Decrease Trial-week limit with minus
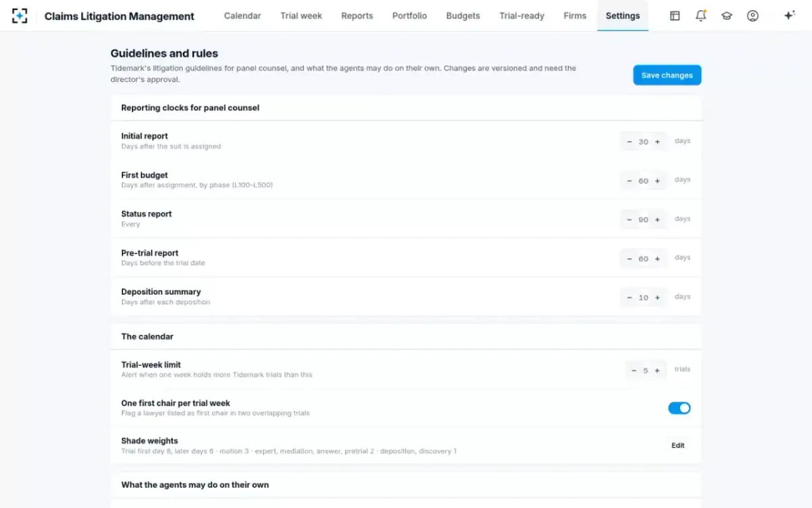812x508 pixels. (634, 371)
